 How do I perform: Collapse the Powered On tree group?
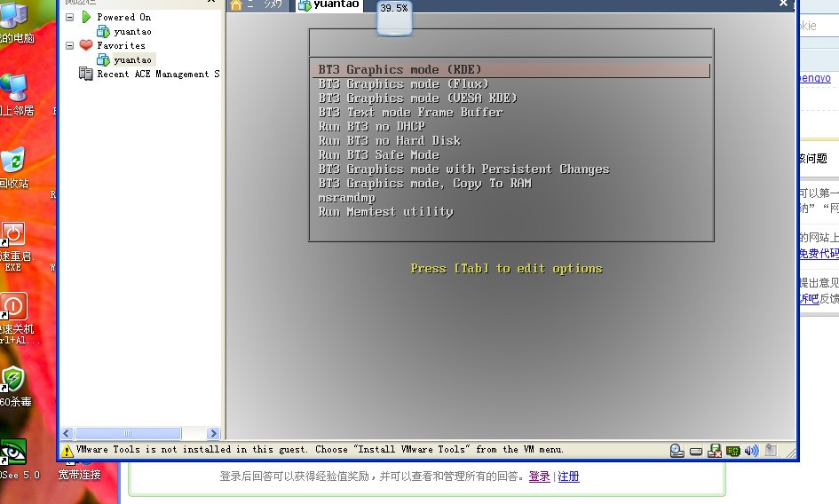pos(69,17)
